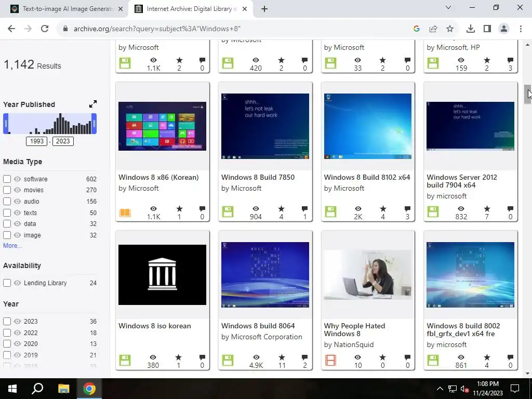Screen dimensions: 532x399
Task: Check the Lending Library availability checkbox
Action: [7, 283]
